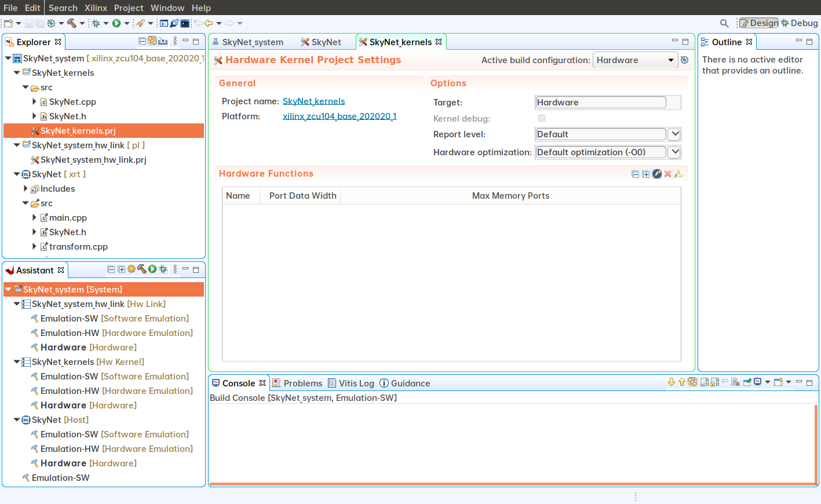This screenshot has height=504, width=821.
Task: Click configuration settings icon beside Hardware dropdown
Action: (684, 60)
